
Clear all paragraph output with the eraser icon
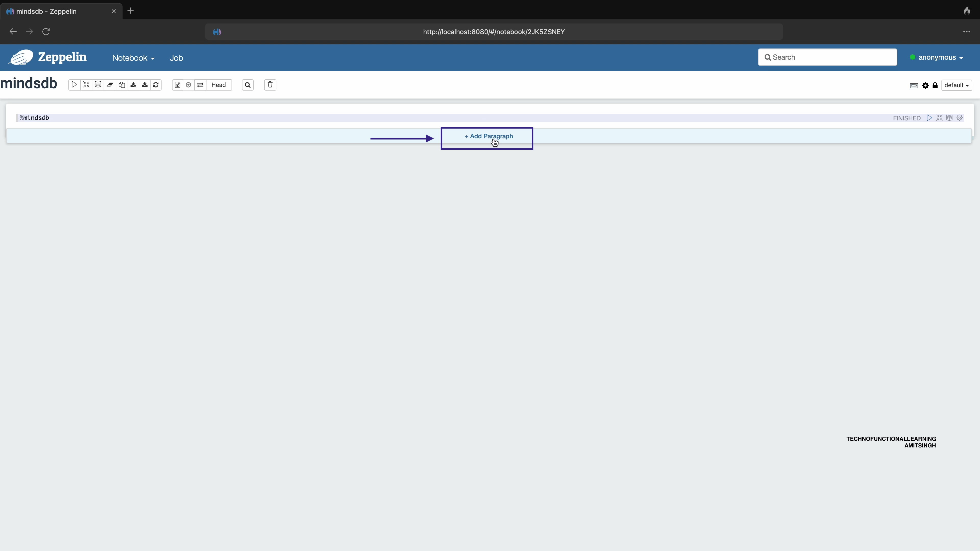point(110,85)
